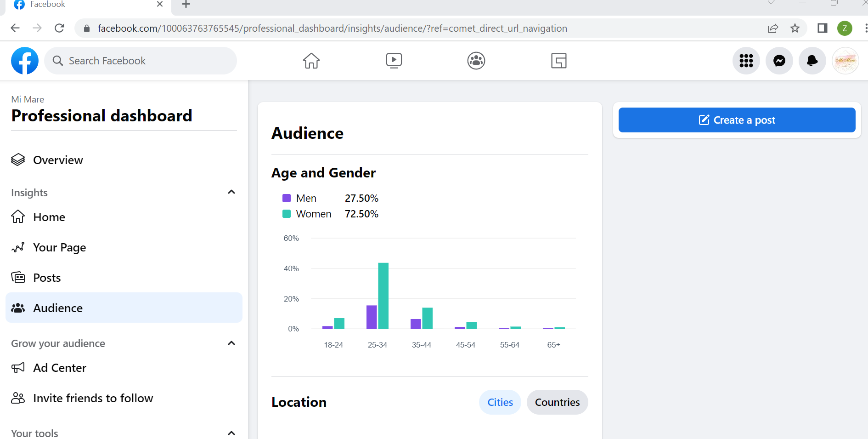Collapse the Insights section
The image size is (868, 439).
[231, 192]
